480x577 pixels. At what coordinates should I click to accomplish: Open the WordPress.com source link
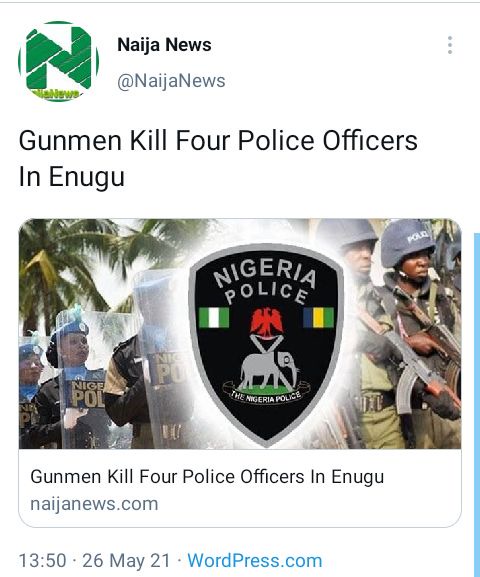pyautogui.click(x=255, y=561)
